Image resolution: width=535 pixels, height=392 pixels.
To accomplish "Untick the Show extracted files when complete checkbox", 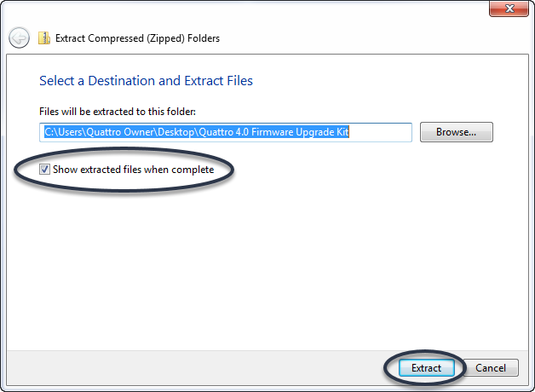I will tap(44, 170).
